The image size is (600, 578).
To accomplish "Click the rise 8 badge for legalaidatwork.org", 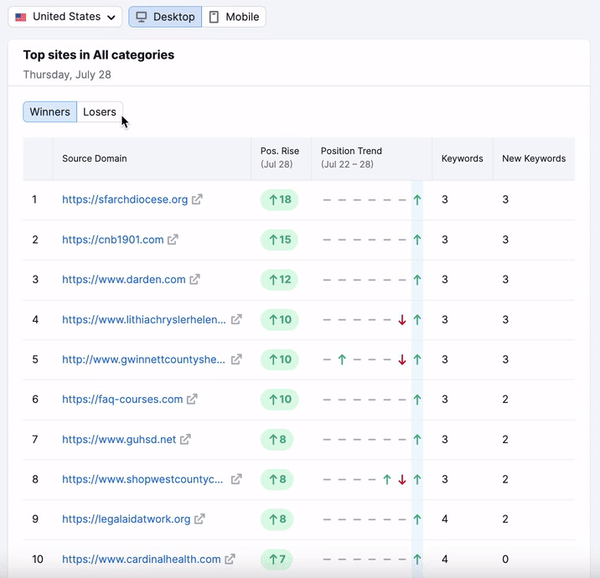I will pos(277,519).
